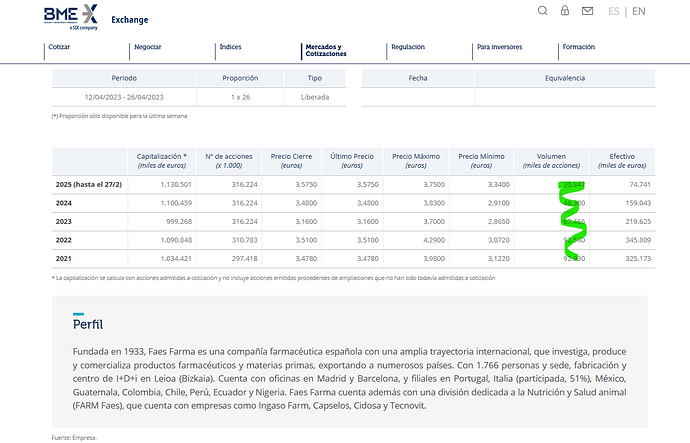This screenshot has width=690, height=443.
Task: Select the Efectivo column header
Action: [622, 161]
